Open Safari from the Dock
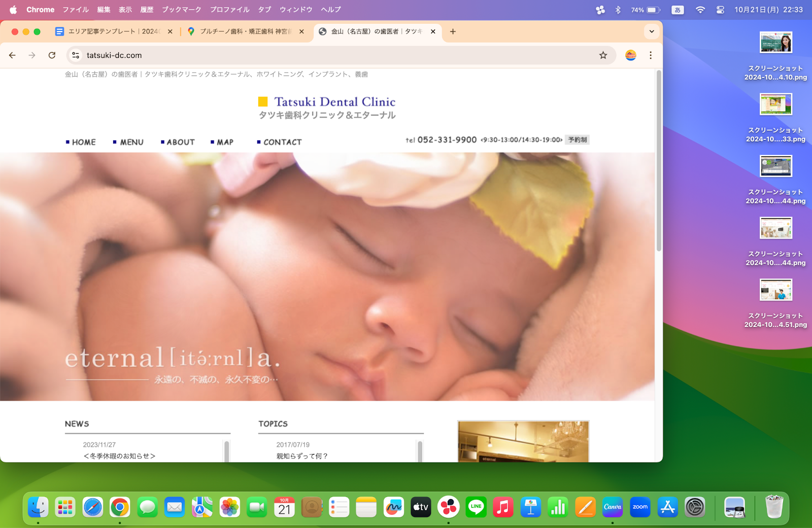 [x=93, y=507]
